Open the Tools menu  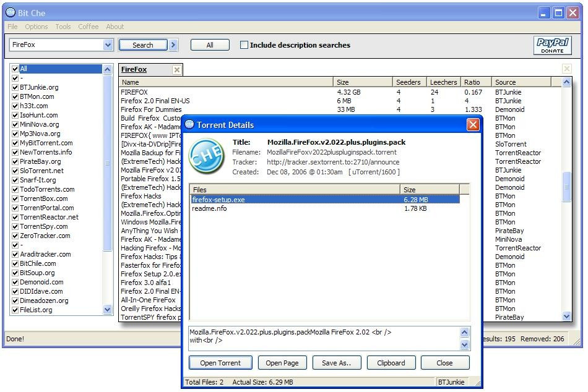[63, 27]
